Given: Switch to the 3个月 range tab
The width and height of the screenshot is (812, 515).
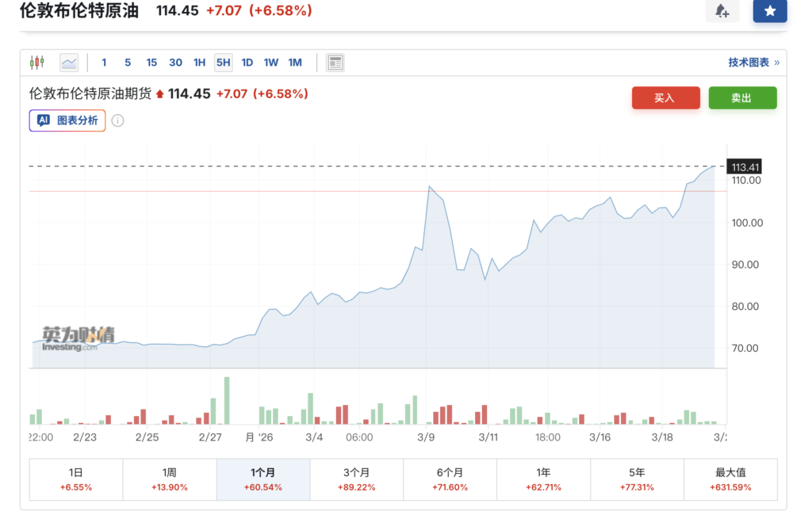Looking at the screenshot, I should coord(356,479).
